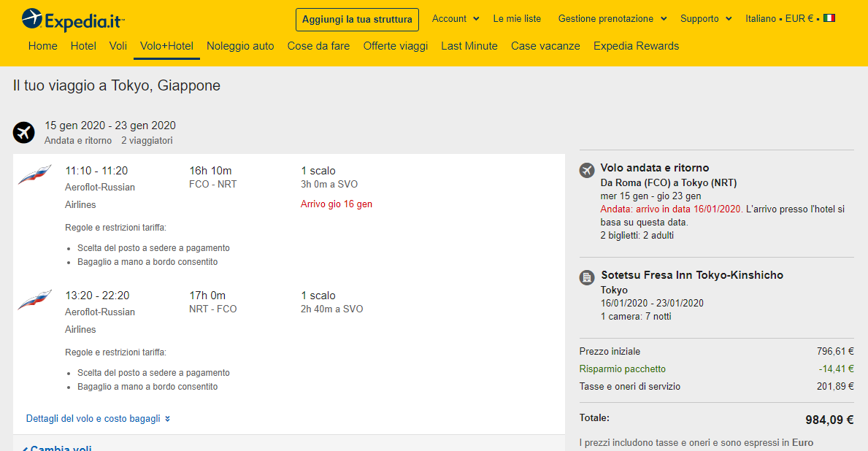Click Sotetsu Fresa Inn Tokyo-Kinshicho hotel name
The height and width of the screenshot is (451, 868).
coord(692,275)
